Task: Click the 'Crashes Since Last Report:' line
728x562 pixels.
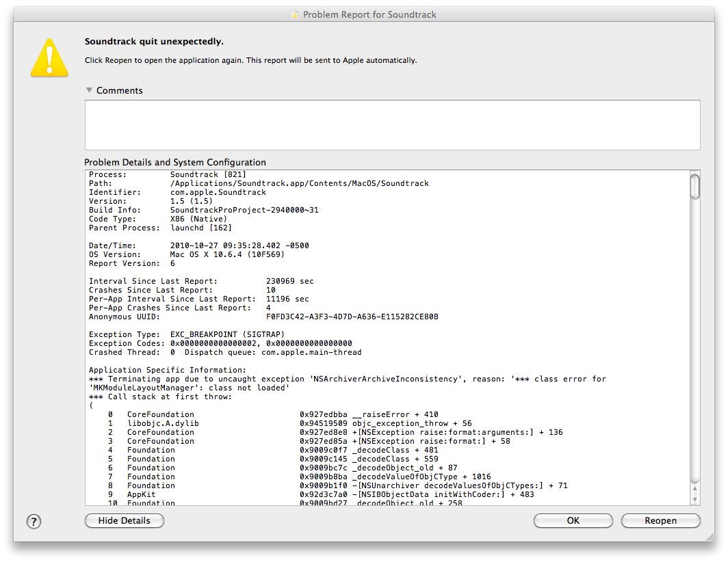Action: point(182,290)
